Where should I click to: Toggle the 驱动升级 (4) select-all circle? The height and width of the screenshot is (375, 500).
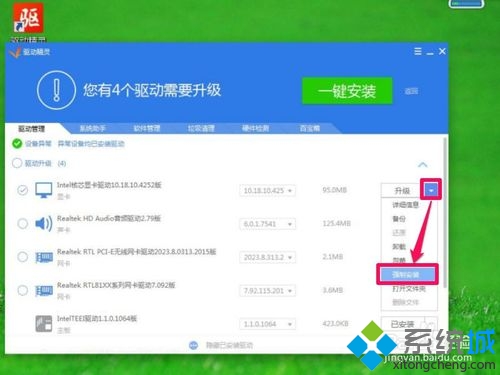click(x=17, y=163)
